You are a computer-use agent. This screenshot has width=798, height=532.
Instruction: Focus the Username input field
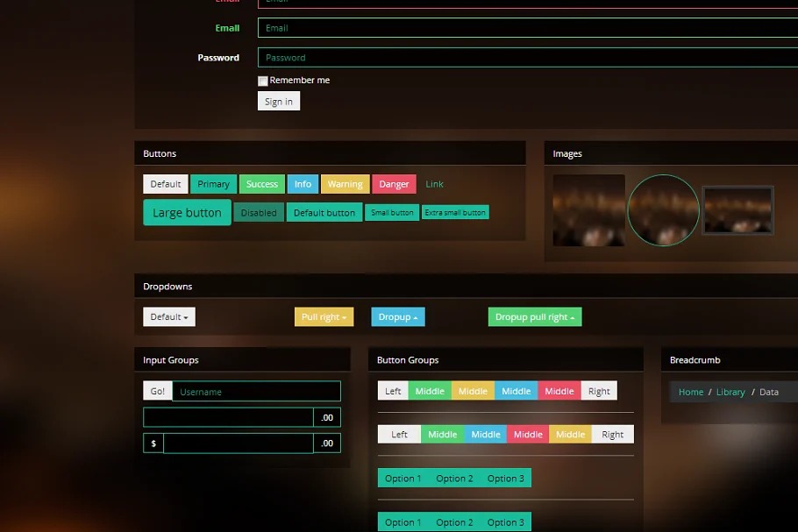tap(256, 392)
